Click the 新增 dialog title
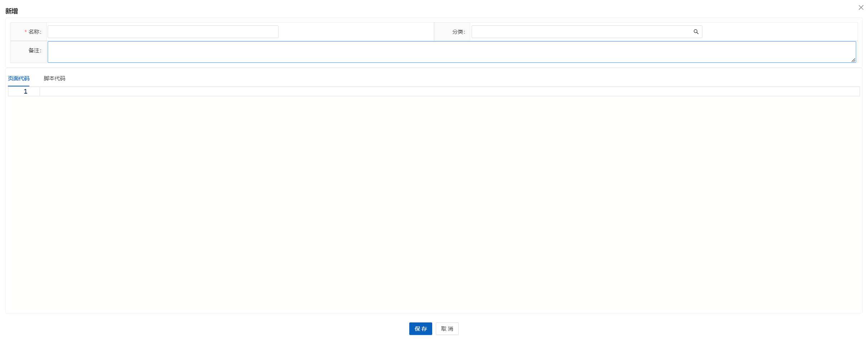This screenshot has width=868, height=340. click(x=11, y=11)
